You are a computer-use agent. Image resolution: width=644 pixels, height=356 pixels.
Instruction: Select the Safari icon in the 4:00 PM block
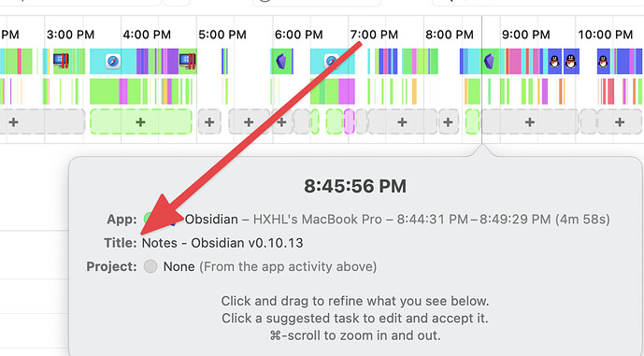pos(113,61)
